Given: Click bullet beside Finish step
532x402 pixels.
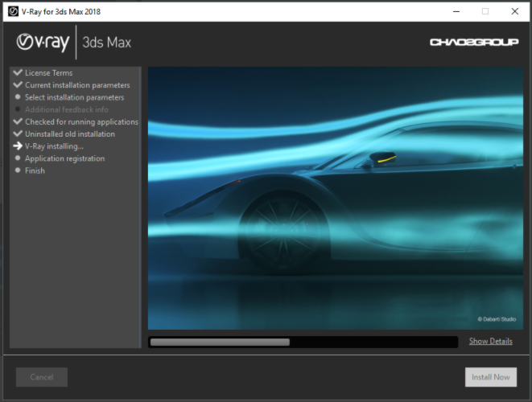Looking at the screenshot, I should pyautogui.click(x=18, y=170).
